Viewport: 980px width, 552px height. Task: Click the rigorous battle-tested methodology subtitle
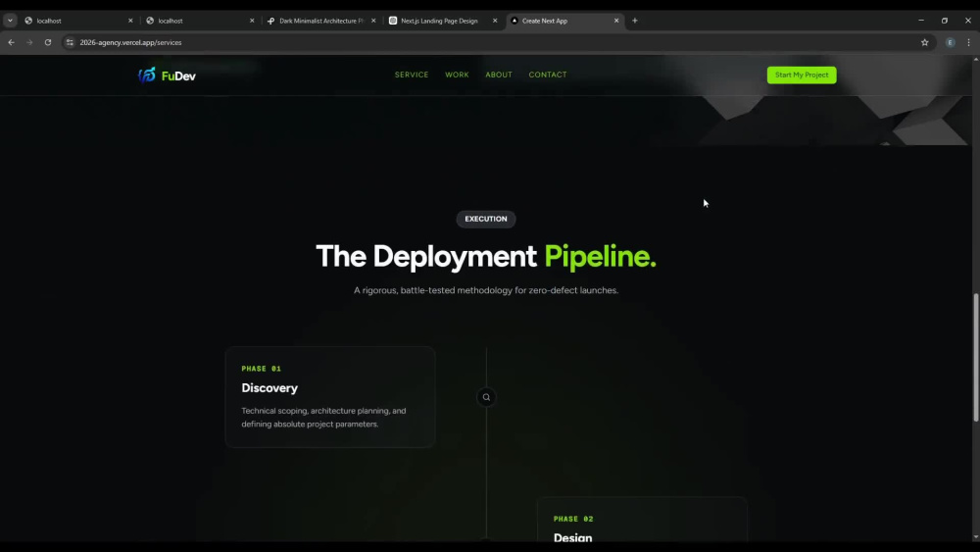pyautogui.click(x=486, y=290)
